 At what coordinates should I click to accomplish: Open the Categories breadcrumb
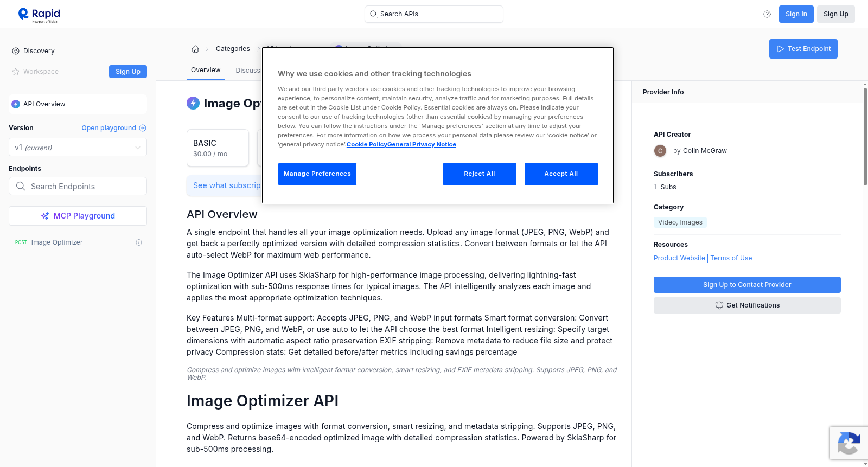(x=233, y=49)
